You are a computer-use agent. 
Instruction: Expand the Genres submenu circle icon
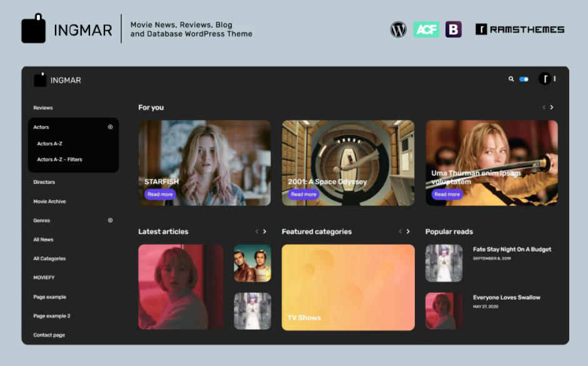click(110, 220)
